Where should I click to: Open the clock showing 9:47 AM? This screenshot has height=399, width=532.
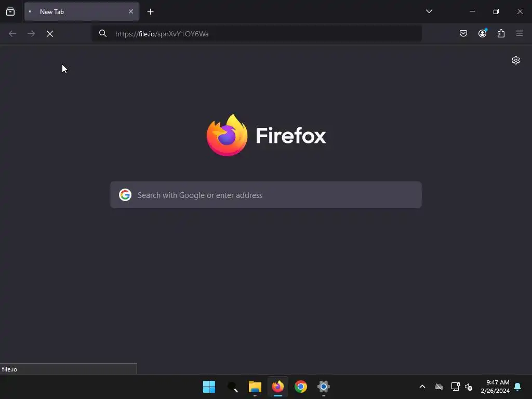(495, 387)
